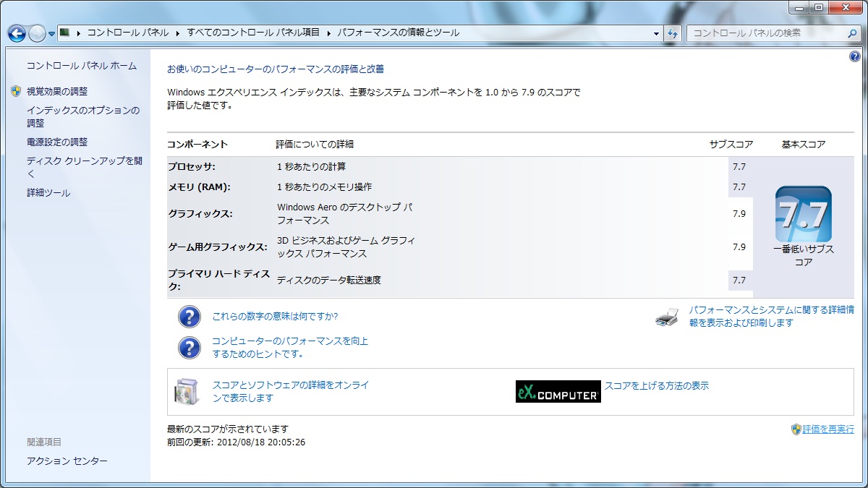Click the shield icon beside 視覚効果の調整
Image resolution: width=868 pixels, height=488 pixels.
pos(17,91)
